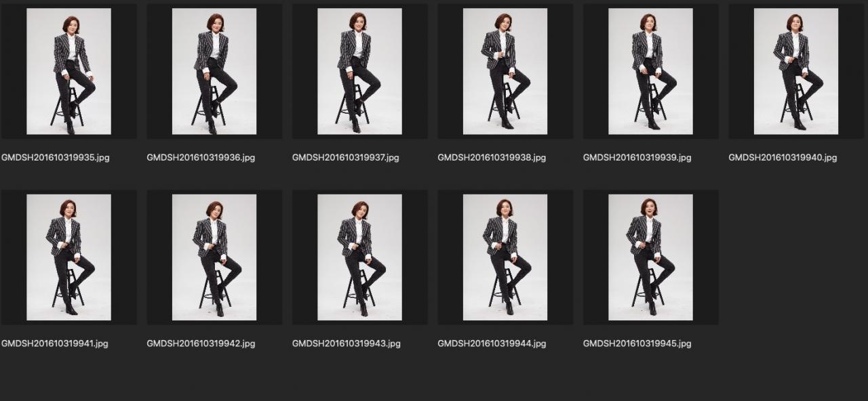Click the label reading GMDSH201610319944.jpg
The image size is (868, 401).
pyautogui.click(x=492, y=343)
